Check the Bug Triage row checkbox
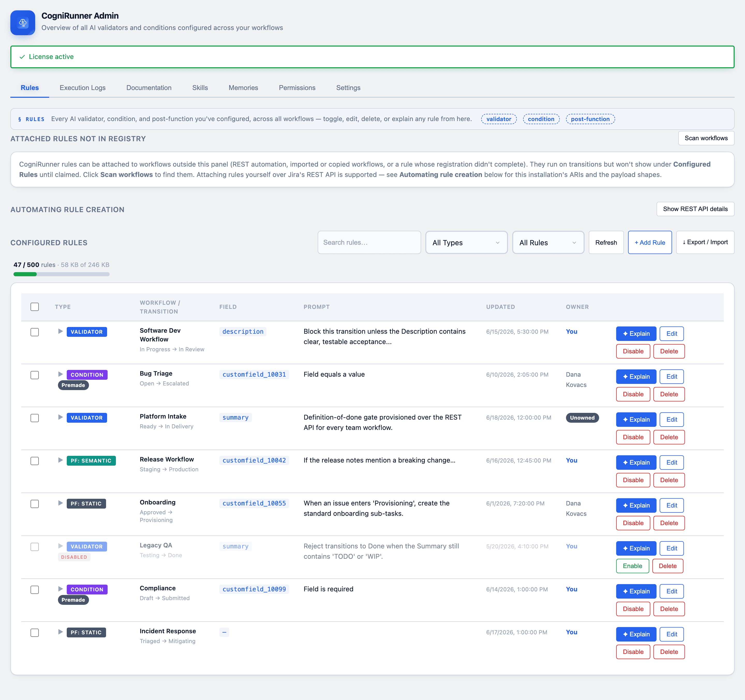Viewport: 745px width, 700px height. [x=35, y=375]
